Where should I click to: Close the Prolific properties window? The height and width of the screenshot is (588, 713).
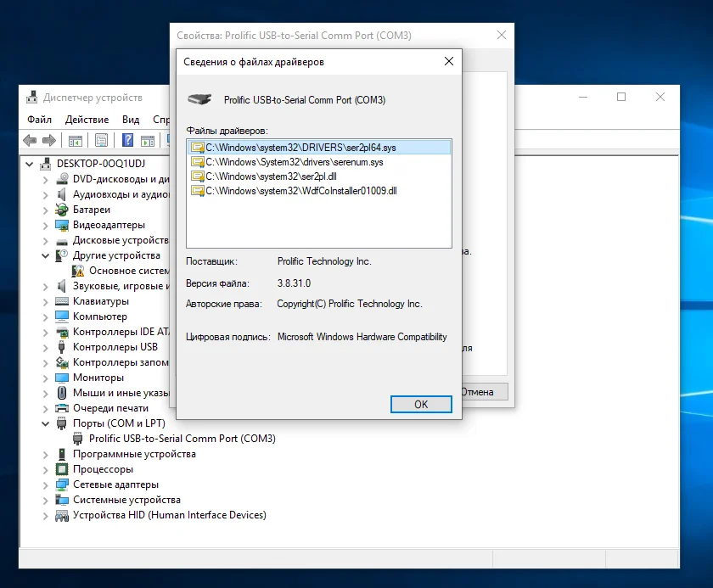click(x=501, y=35)
